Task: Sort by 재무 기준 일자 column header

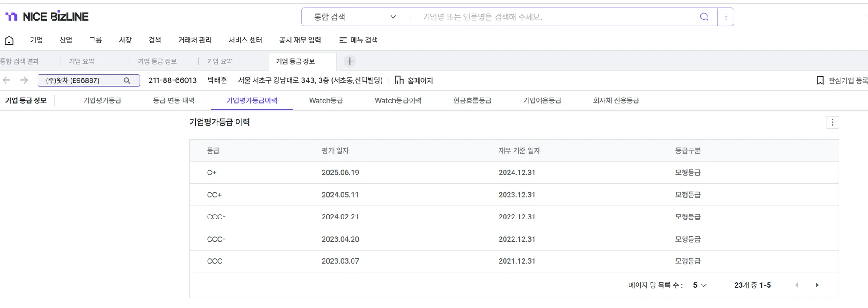Action: [x=519, y=151]
